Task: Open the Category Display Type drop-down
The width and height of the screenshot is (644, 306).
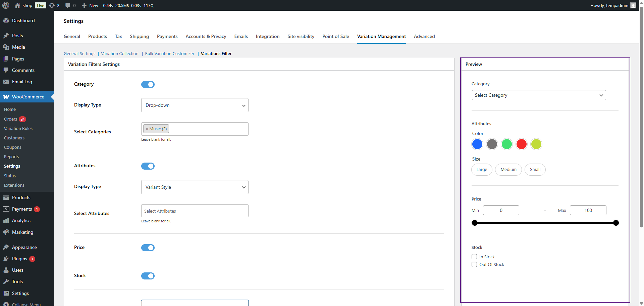Action: tap(195, 105)
